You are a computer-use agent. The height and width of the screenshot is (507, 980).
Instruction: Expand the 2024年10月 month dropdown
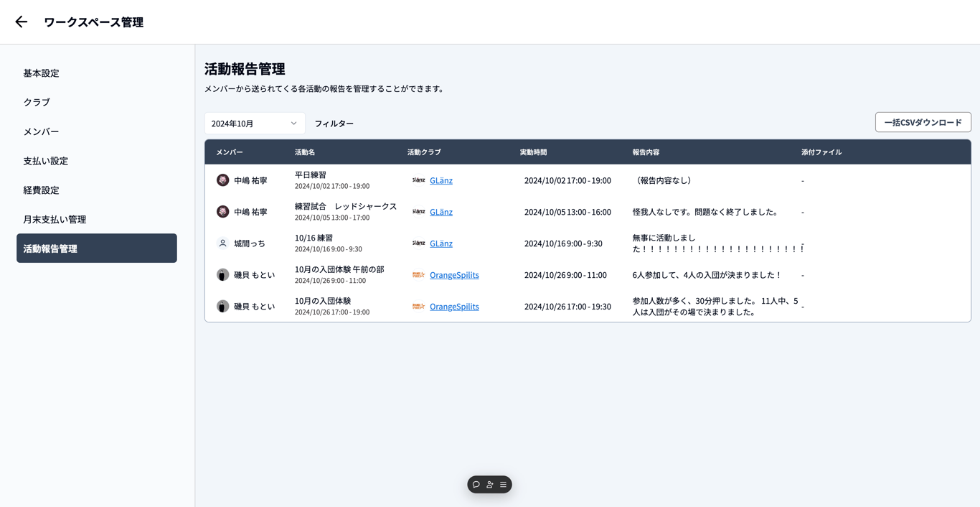click(x=255, y=124)
